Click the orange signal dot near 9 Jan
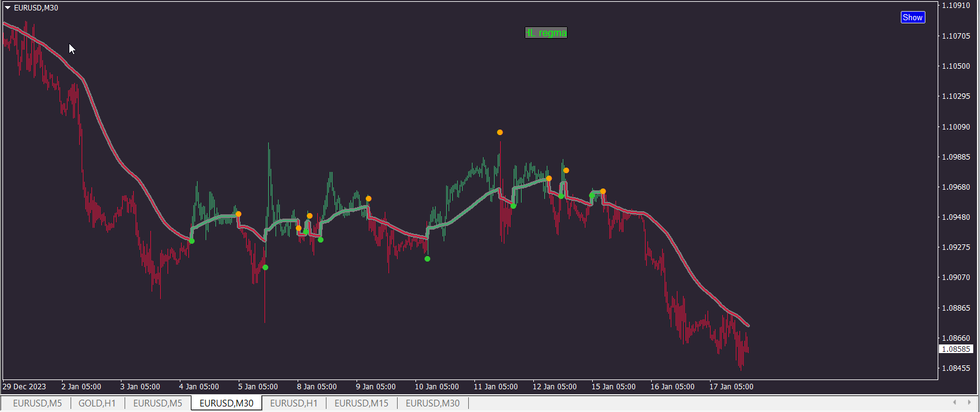Screen dimensions: 980x412 point(369,199)
